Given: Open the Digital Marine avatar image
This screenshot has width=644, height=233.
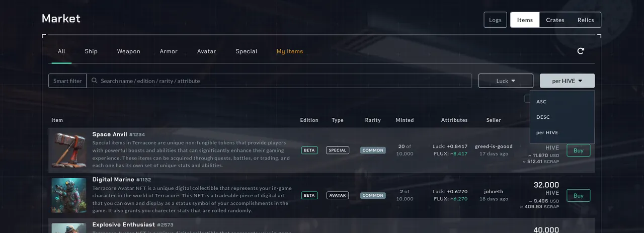Looking at the screenshot, I should 69,195.
